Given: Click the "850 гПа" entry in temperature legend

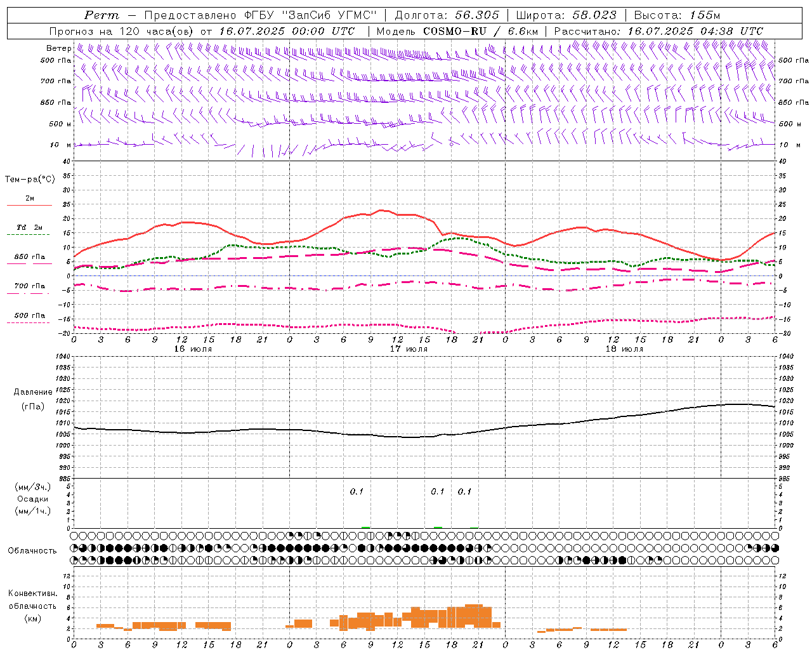Looking at the screenshot, I should 30,257.
